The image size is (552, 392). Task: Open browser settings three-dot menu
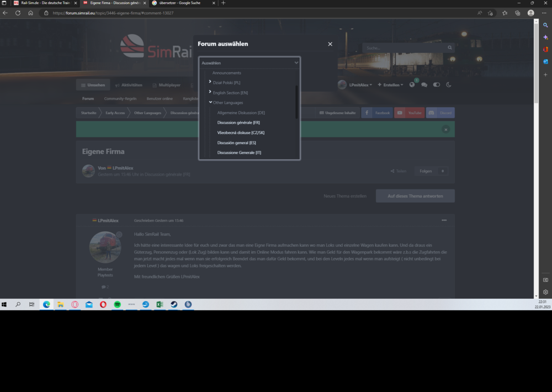tap(544, 13)
